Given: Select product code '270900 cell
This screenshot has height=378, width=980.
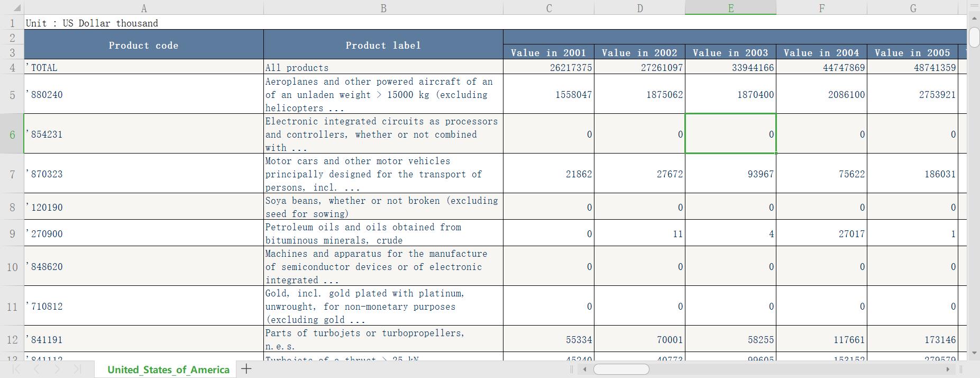Looking at the screenshot, I should tap(144, 233).
